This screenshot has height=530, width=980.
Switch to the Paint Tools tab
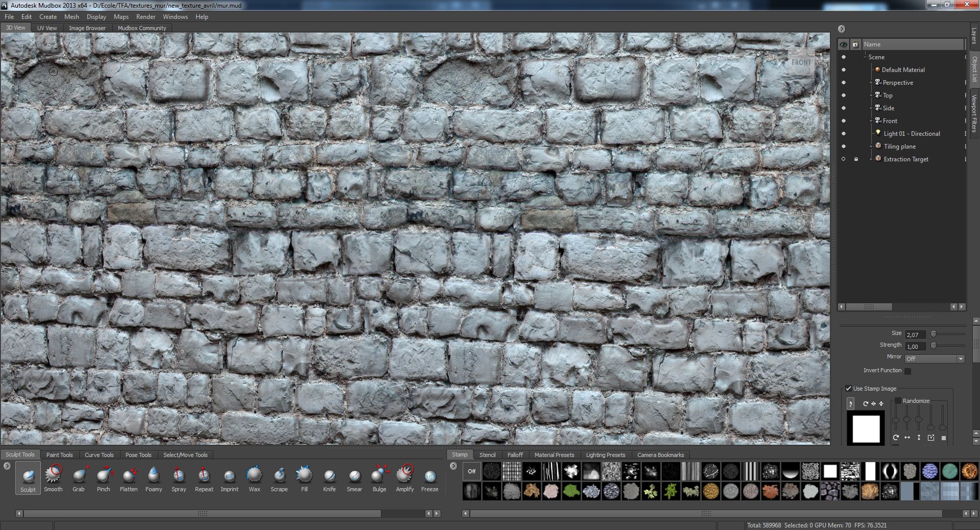click(59, 455)
